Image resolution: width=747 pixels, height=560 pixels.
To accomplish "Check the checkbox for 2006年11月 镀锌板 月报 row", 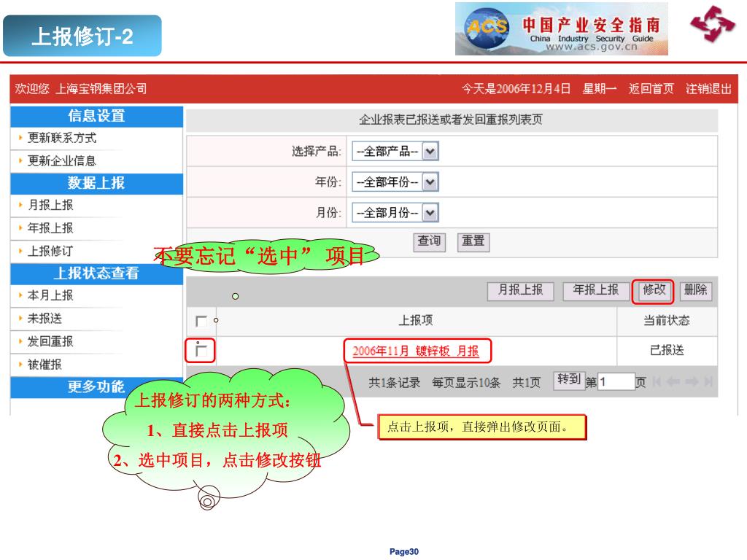I will 201,351.
